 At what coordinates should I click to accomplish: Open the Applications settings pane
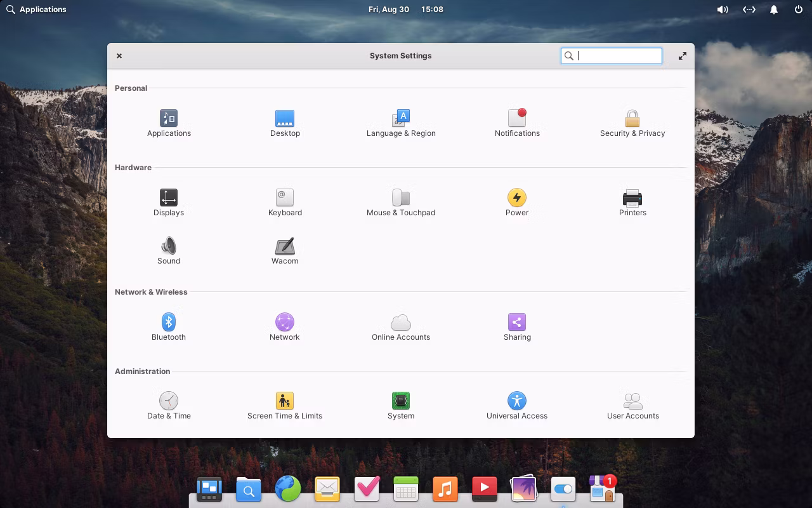[169, 123]
